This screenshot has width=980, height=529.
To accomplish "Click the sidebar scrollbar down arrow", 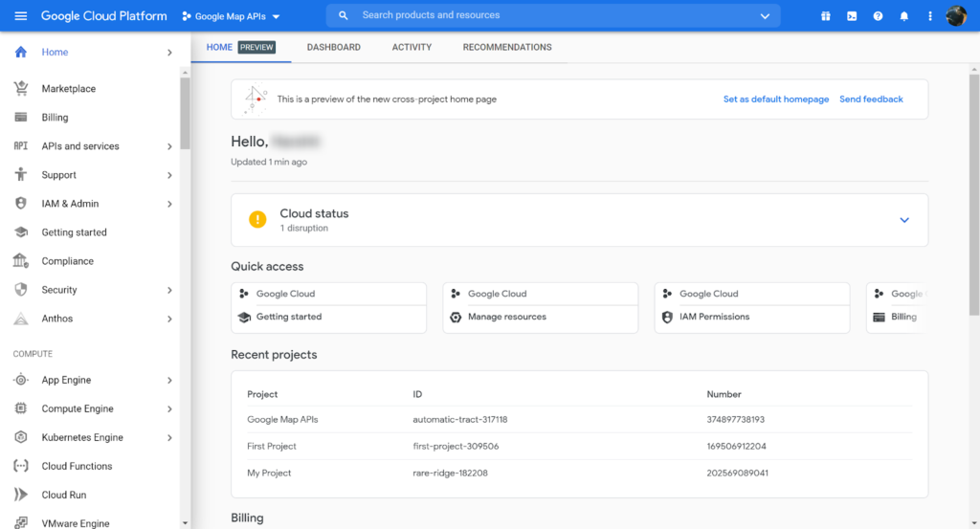I will [x=185, y=522].
